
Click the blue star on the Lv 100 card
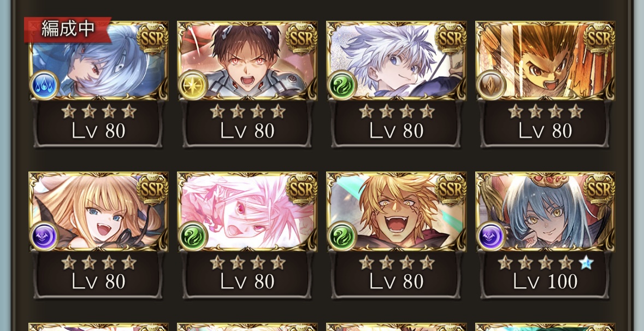(586, 262)
